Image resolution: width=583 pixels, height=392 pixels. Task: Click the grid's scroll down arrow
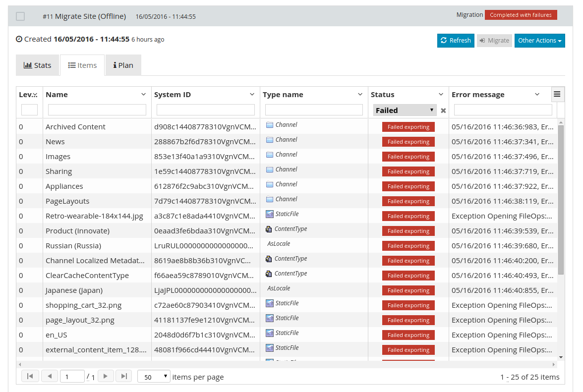click(x=561, y=357)
